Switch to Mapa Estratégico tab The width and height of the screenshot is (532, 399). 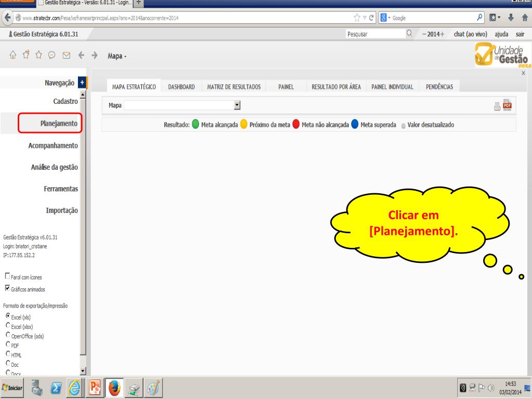134,87
